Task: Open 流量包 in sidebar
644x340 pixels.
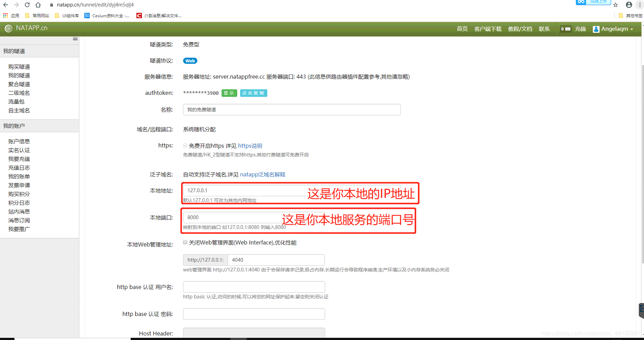Action: point(16,102)
